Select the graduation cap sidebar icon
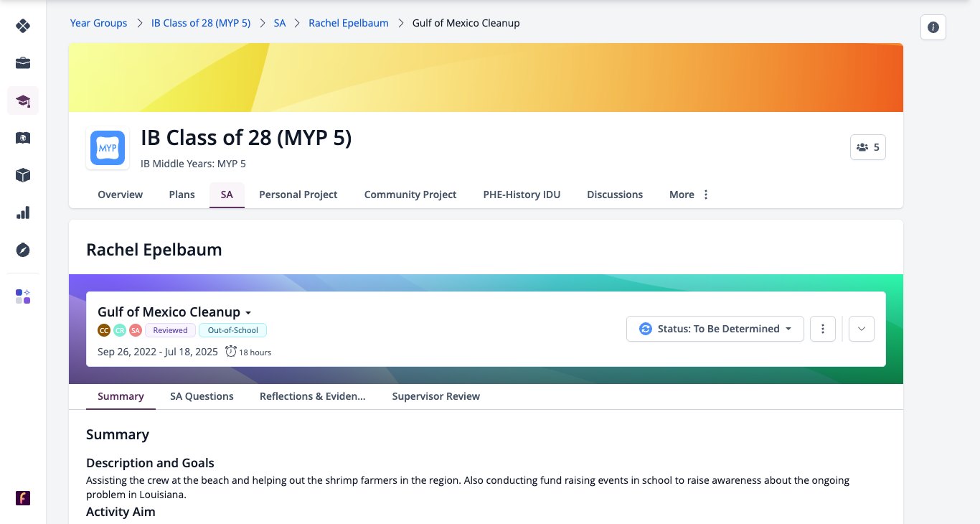The image size is (980, 524). [23, 100]
